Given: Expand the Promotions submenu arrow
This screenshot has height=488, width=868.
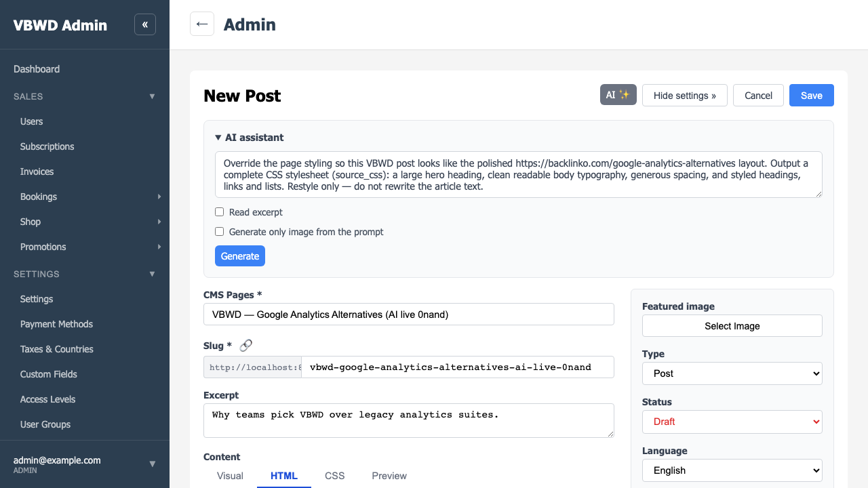Looking at the screenshot, I should click(159, 247).
